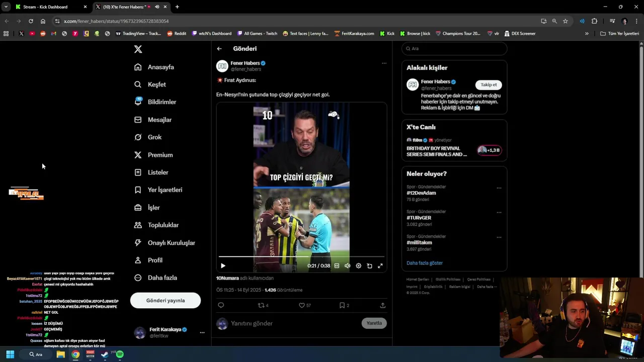Screen dimensions: 644x362
Task: Open Grok from sidebar
Action: coord(148,137)
